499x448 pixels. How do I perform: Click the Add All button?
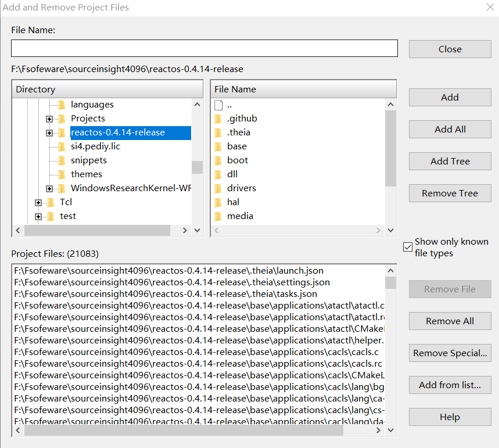coord(450,129)
